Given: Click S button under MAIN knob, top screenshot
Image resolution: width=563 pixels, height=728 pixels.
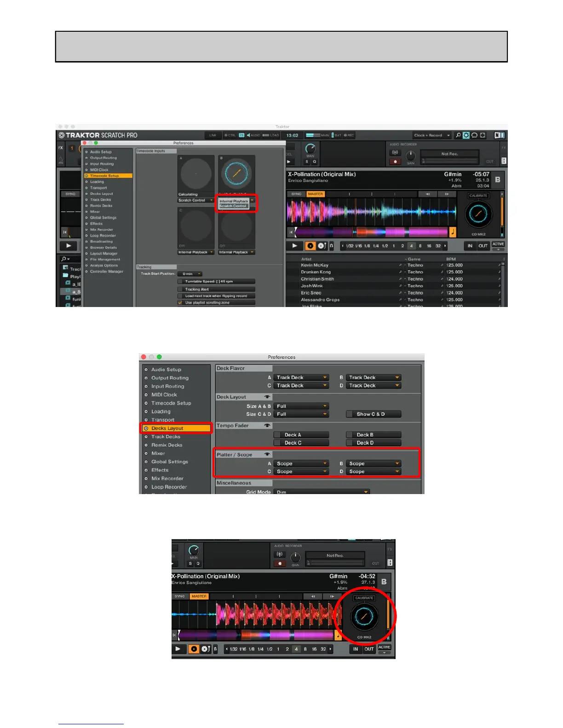Looking at the screenshot, I should [307, 162].
